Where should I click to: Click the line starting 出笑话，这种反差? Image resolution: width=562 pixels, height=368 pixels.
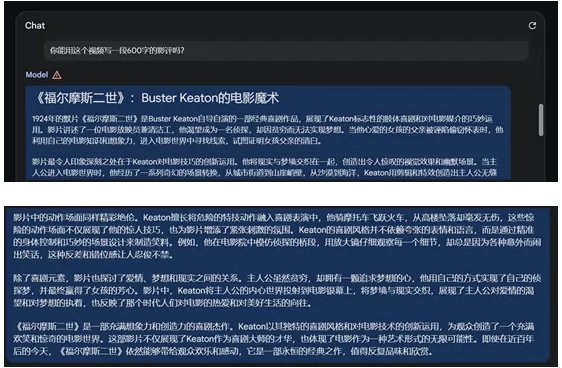(93, 255)
